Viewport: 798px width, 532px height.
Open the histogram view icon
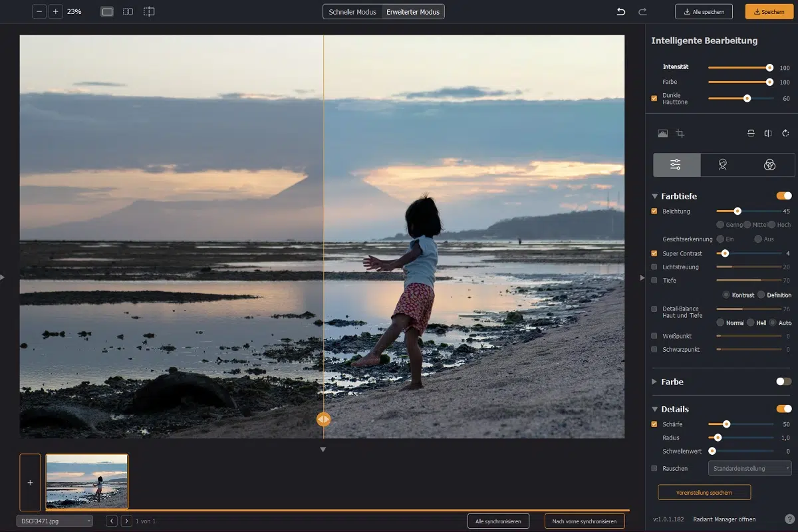click(662, 133)
